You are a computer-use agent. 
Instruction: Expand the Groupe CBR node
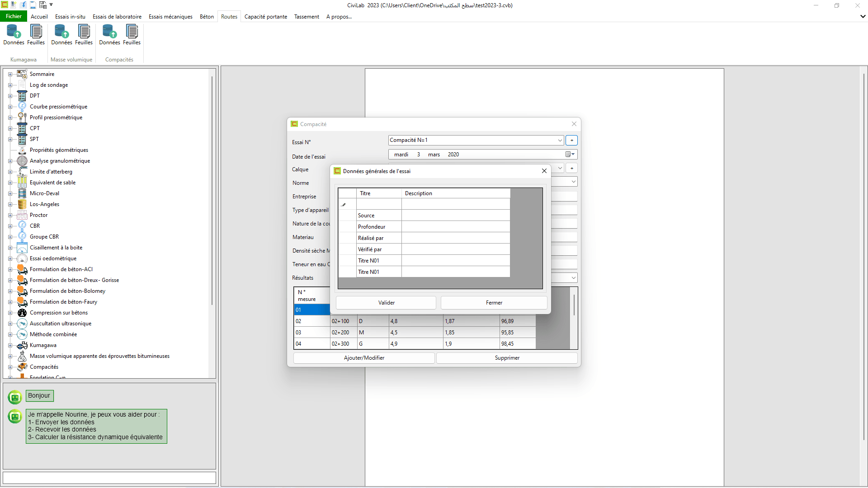10,237
